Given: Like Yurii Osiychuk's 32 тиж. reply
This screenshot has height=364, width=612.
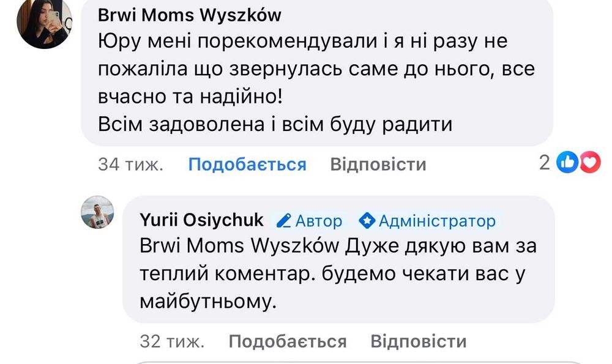Looking at the screenshot, I should click(288, 341).
